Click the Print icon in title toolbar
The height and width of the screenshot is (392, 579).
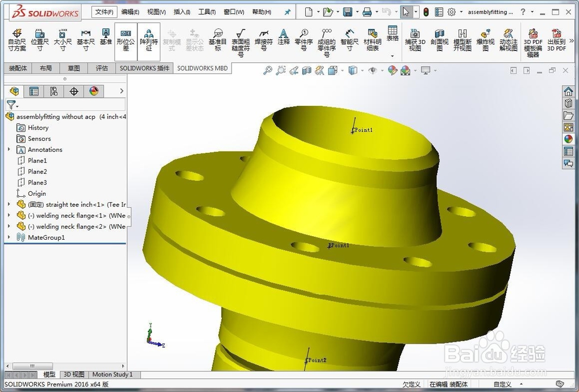click(367, 12)
